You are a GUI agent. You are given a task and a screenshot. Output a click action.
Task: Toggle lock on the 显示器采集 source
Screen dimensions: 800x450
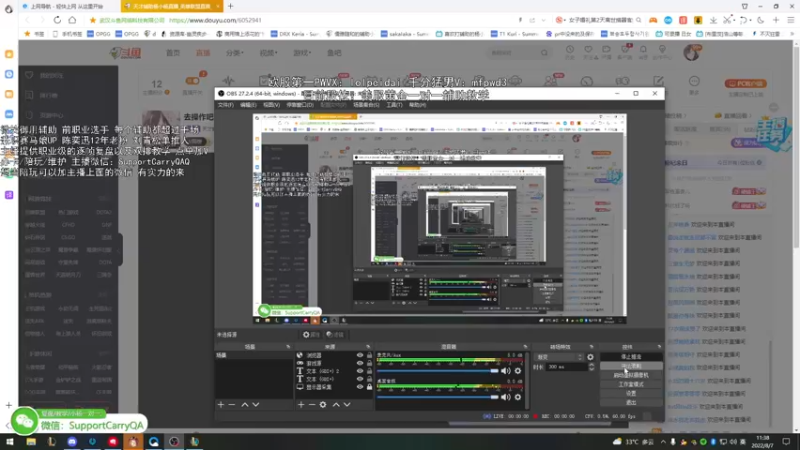(369, 387)
